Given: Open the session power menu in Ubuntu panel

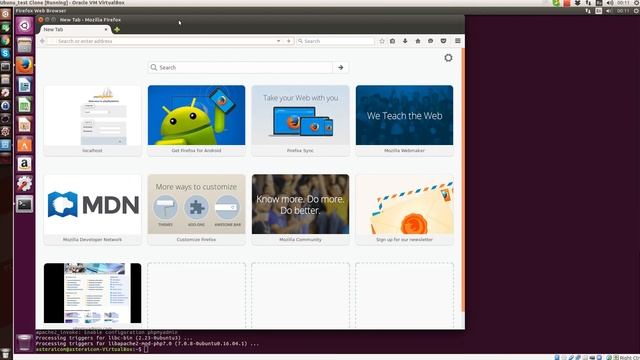Looking at the screenshot, I should pos(636,11).
